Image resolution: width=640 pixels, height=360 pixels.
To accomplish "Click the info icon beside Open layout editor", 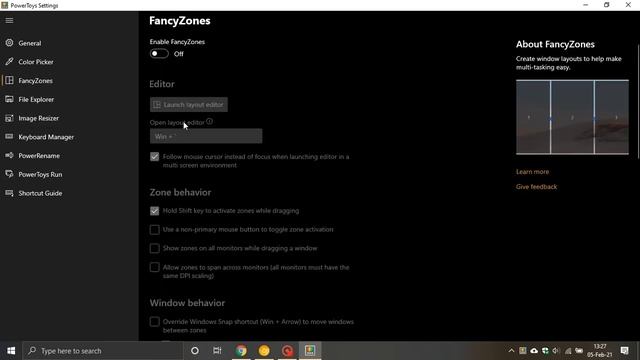I will click(x=209, y=122).
